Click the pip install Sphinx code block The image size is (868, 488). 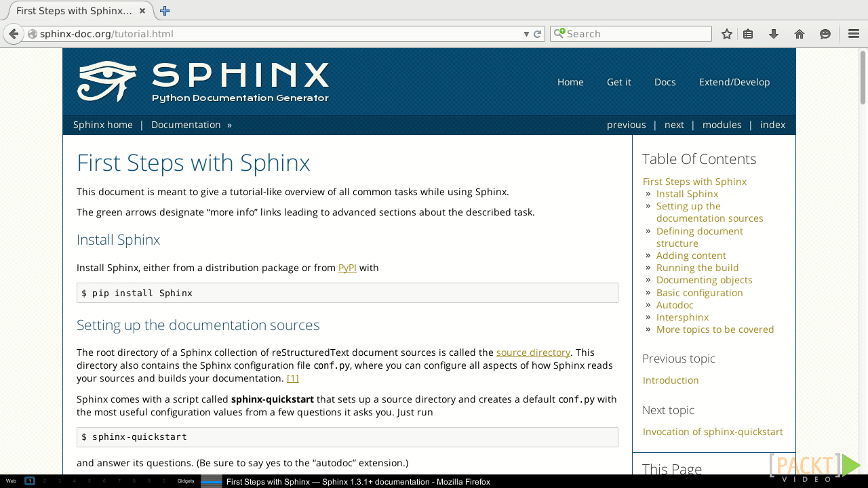coord(347,293)
